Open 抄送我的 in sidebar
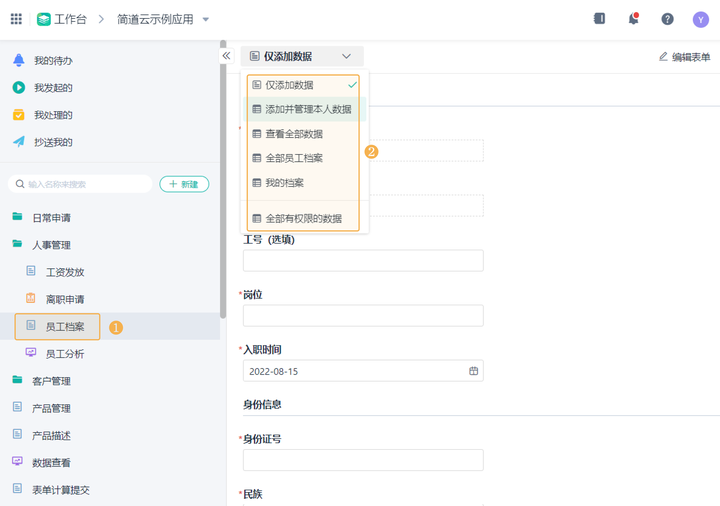The image size is (720, 506). click(53, 142)
